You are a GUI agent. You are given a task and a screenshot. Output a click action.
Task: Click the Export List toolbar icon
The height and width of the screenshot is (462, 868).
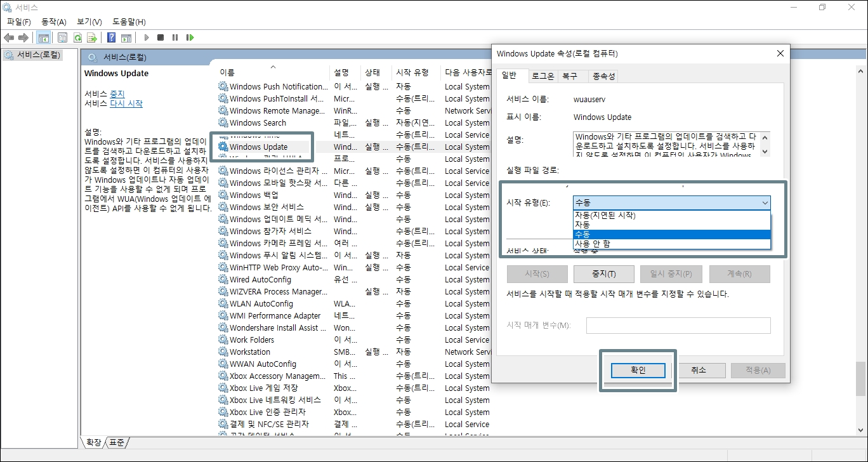(92, 37)
